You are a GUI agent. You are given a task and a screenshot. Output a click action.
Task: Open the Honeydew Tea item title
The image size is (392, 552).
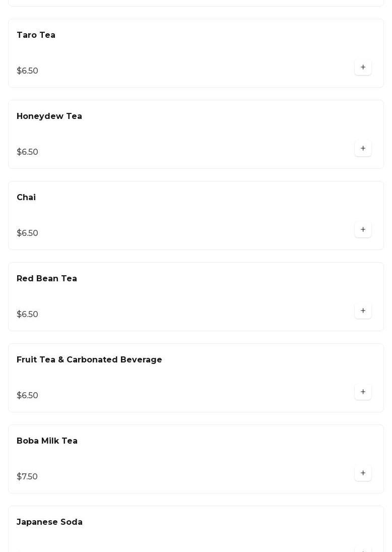[49, 116]
